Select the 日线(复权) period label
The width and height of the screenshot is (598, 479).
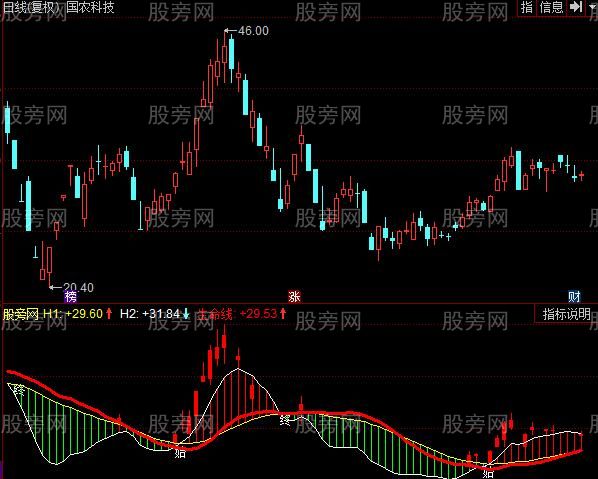[31, 7]
